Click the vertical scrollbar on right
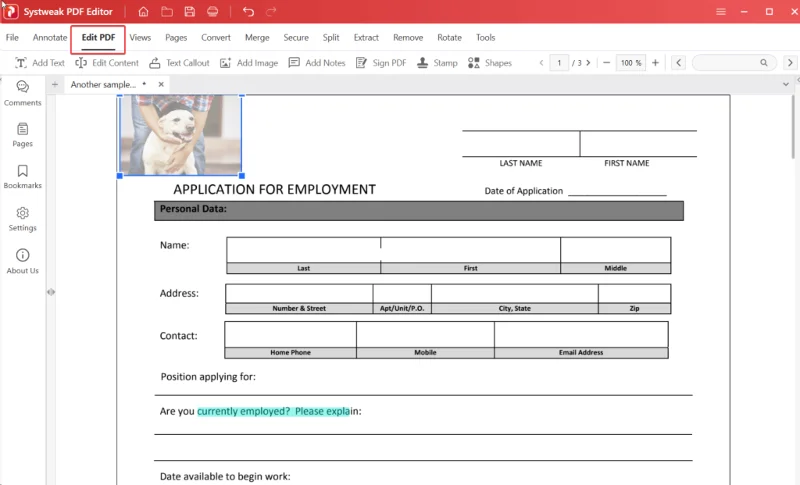Image resolution: width=800 pixels, height=485 pixels. tap(795, 127)
